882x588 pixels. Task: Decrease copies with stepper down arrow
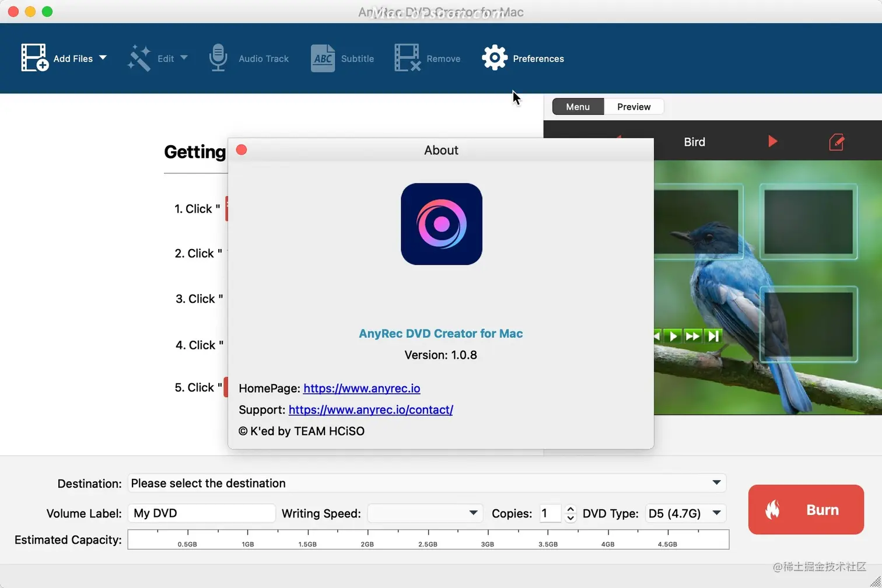570,518
